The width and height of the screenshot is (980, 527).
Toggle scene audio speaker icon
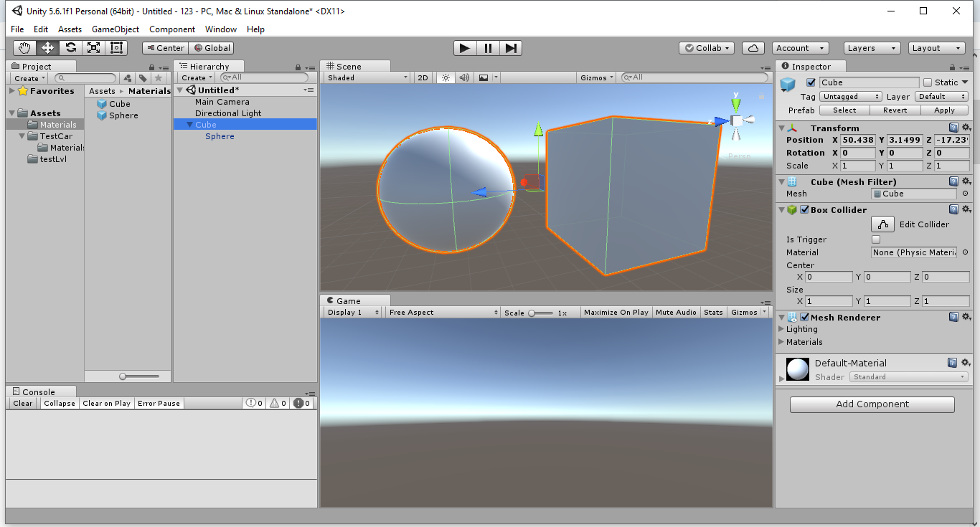[464, 77]
